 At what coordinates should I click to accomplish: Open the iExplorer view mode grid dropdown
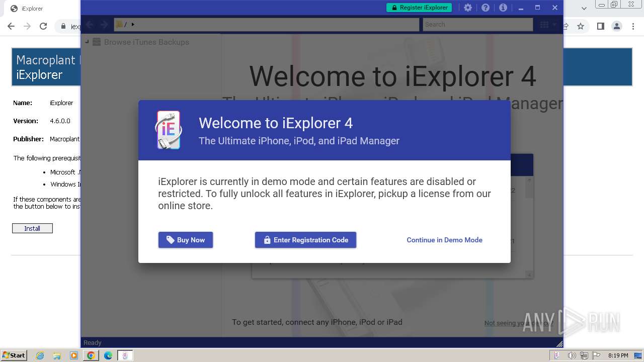point(548,24)
